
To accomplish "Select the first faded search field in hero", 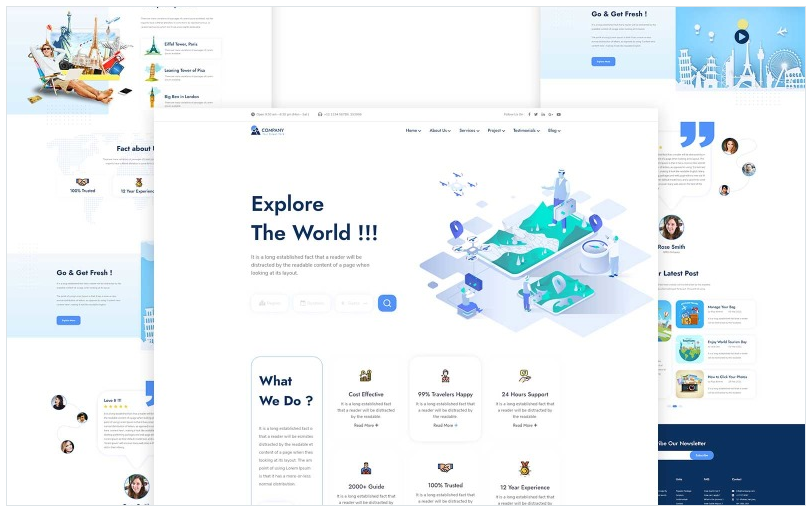I will coord(269,303).
